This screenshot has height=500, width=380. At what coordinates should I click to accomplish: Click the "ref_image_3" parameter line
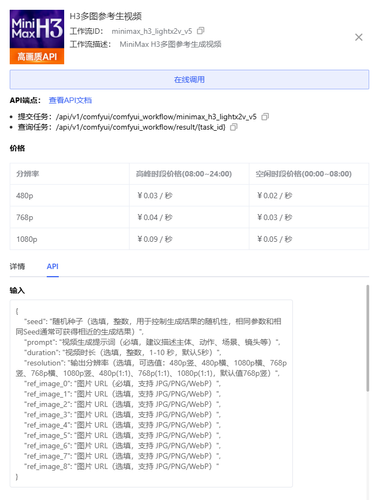(x=122, y=415)
